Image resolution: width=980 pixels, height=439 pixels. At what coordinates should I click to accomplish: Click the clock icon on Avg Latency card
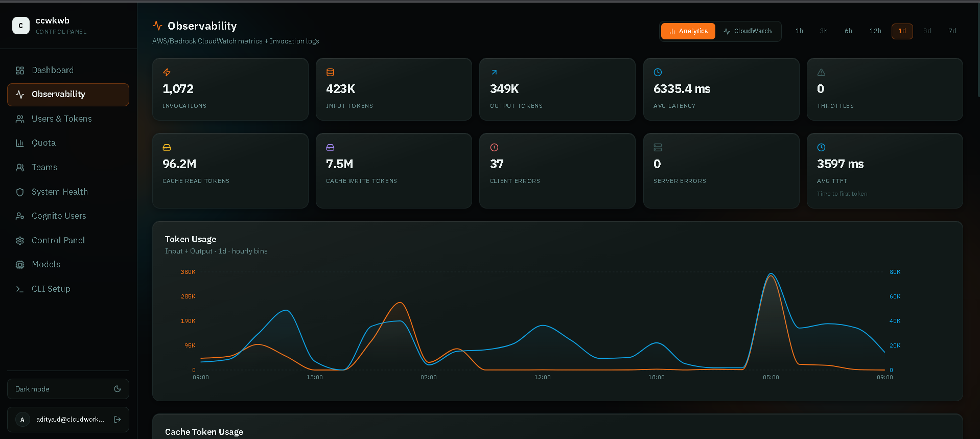coord(658,73)
